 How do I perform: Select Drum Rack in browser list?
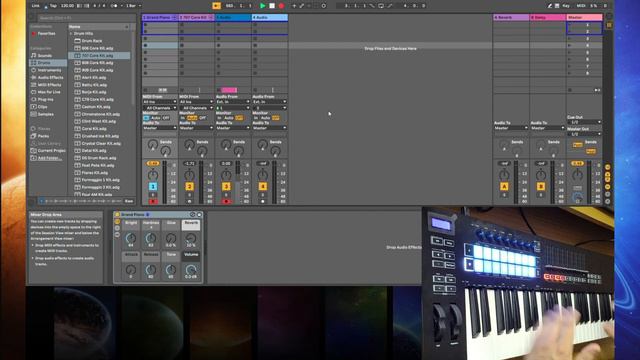point(91,41)
